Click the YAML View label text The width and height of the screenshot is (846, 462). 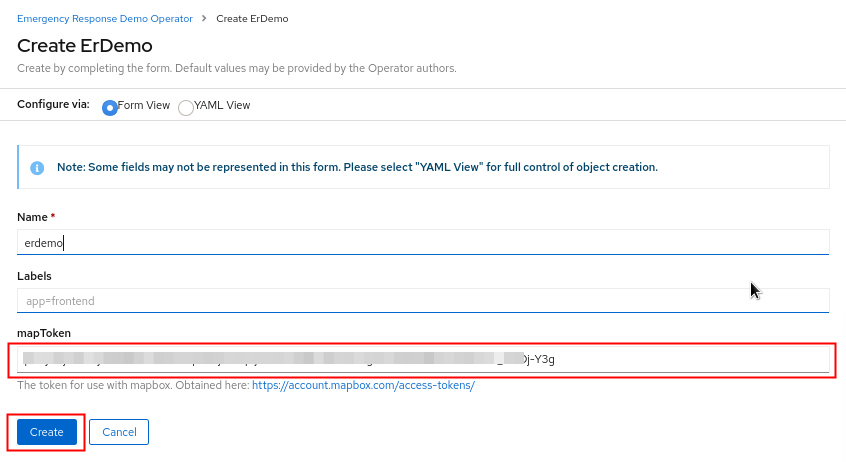pyautogui.click(x=222, y=105)
